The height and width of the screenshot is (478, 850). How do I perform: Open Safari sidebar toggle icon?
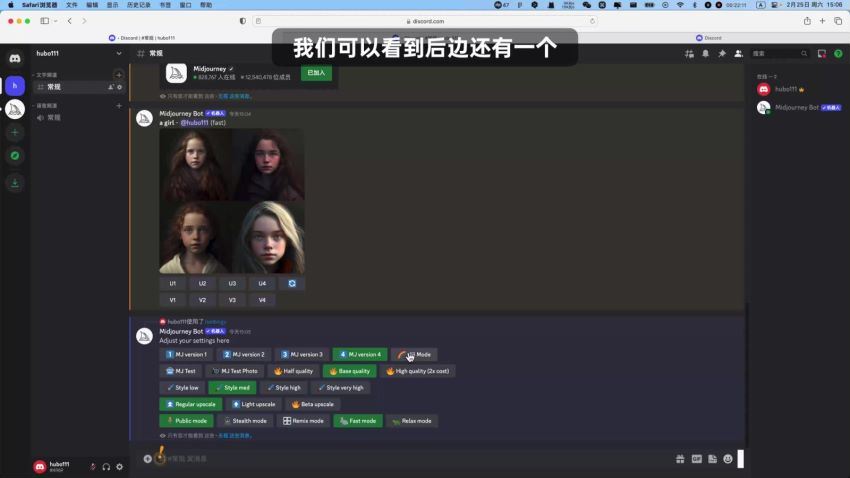tap(44, 21)
